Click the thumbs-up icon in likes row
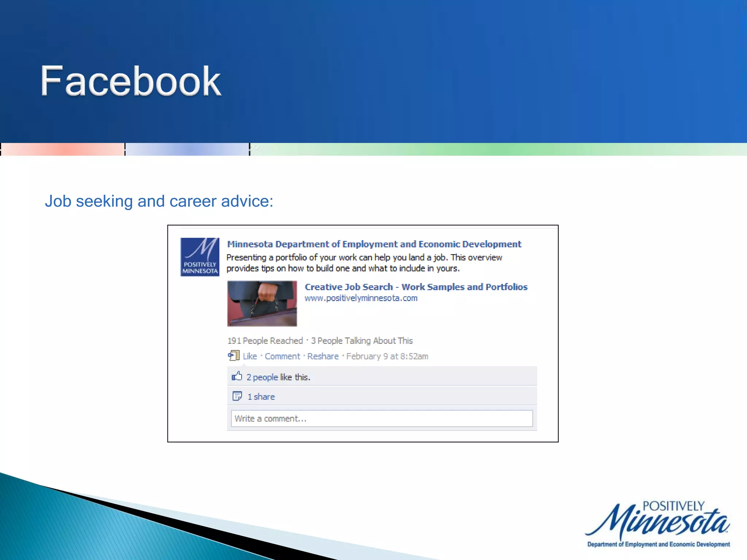The image size is (747, 560). point(237,376)
